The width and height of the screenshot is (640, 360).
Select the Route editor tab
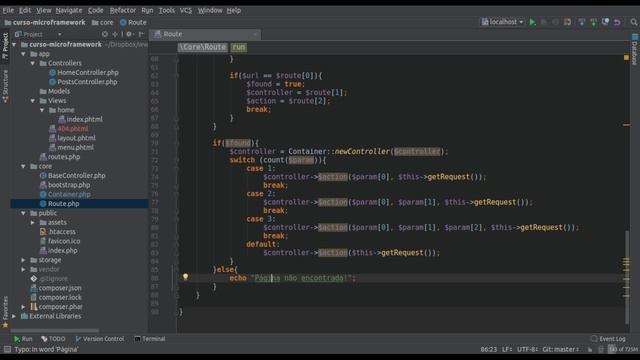click(x=204, y=34)
